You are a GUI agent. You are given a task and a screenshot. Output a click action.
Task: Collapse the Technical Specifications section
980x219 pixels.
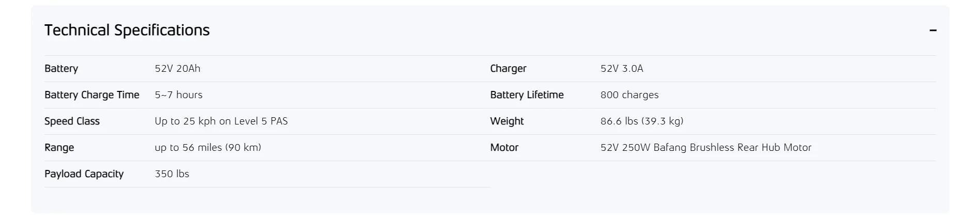[x=932, y=30]
